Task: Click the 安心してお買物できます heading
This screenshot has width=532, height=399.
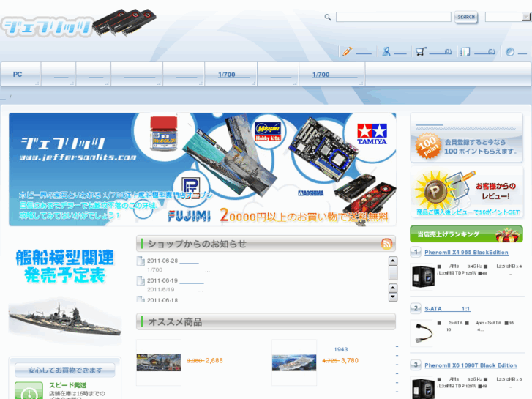Action: point(65,370)
